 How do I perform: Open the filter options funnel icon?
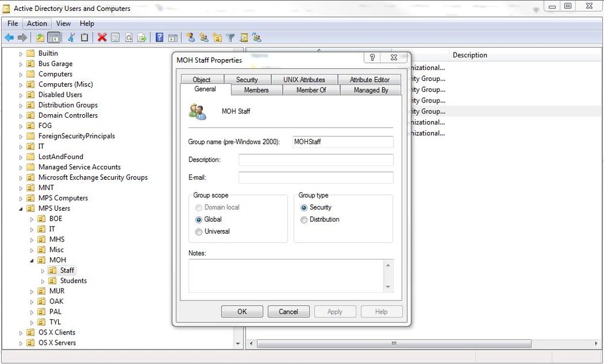230,37
